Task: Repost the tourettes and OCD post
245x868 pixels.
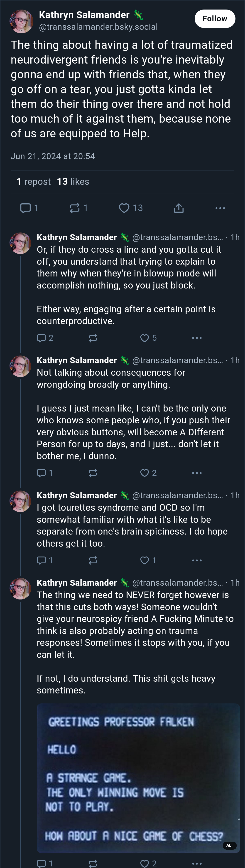Action: tap(93, 560)
